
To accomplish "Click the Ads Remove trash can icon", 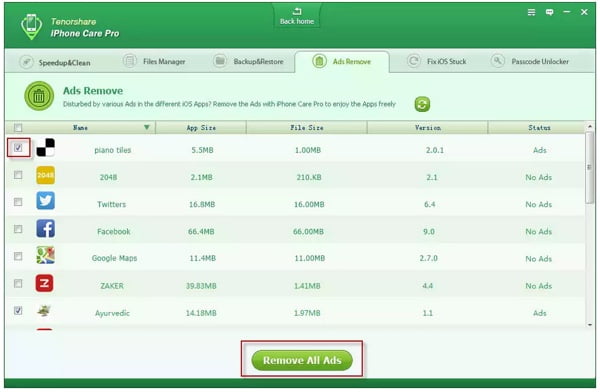I will point(39,96).
